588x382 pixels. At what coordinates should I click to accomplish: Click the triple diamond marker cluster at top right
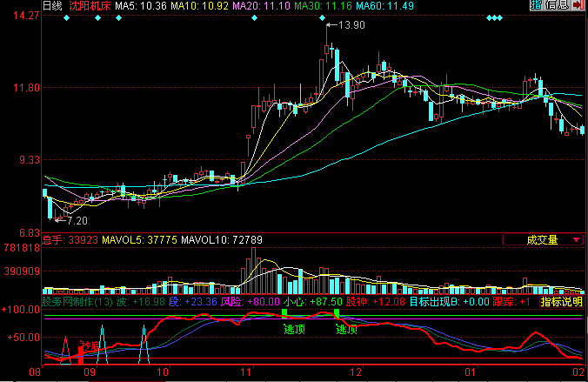coord(493,18)
